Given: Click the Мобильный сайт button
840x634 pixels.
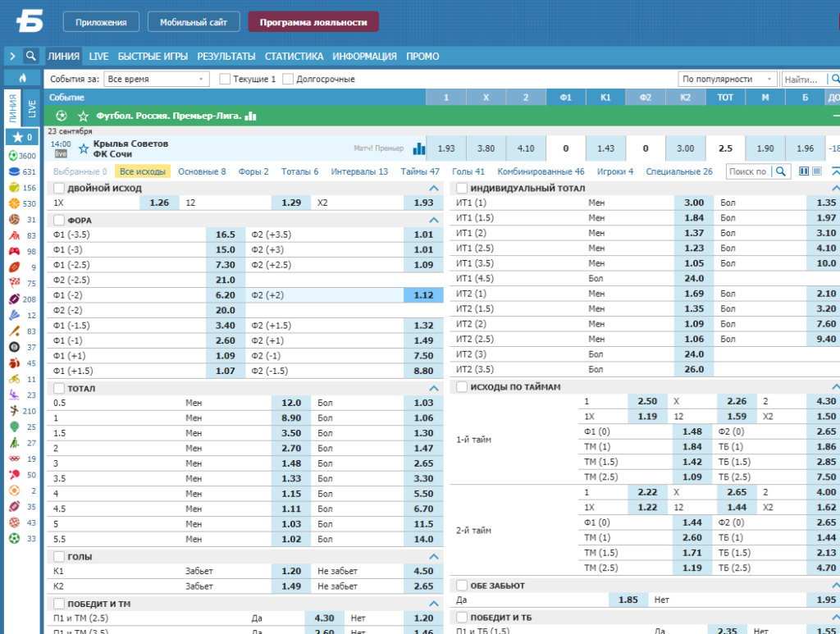Looking at the screenshot, I should (194, 22).
